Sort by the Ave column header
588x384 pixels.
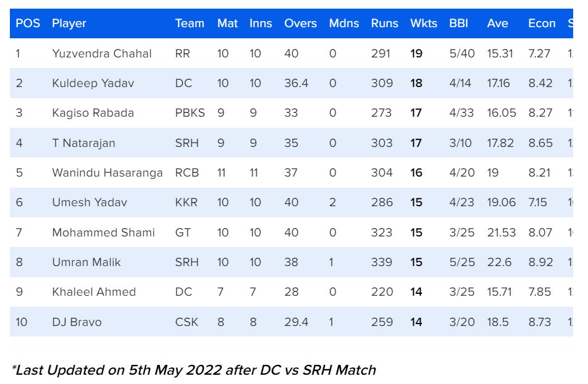(x=497, y=23)
